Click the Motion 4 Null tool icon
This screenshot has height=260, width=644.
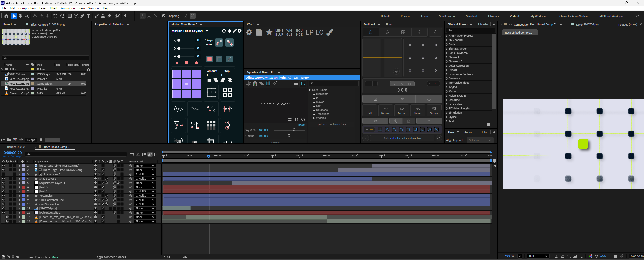click(370, 110)
